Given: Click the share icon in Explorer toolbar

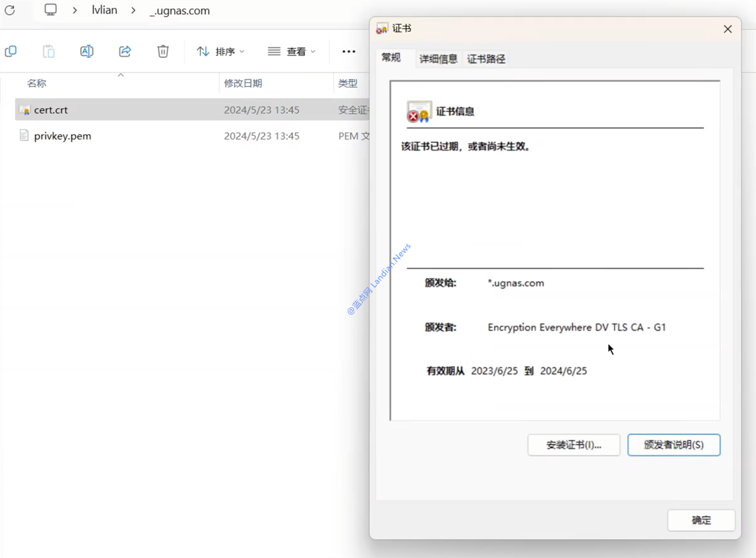Looking at the screenshot, I should 125,51.
